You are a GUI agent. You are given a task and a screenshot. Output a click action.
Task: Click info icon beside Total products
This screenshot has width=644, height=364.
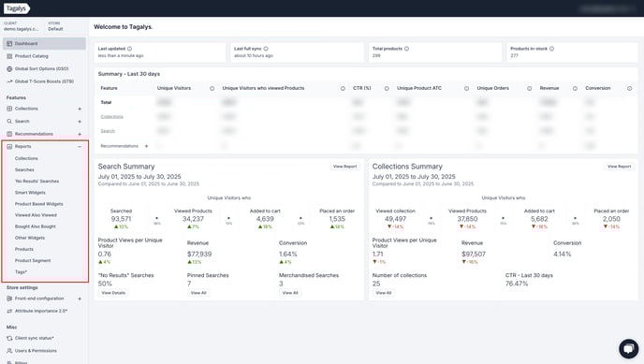coord(406,49)
